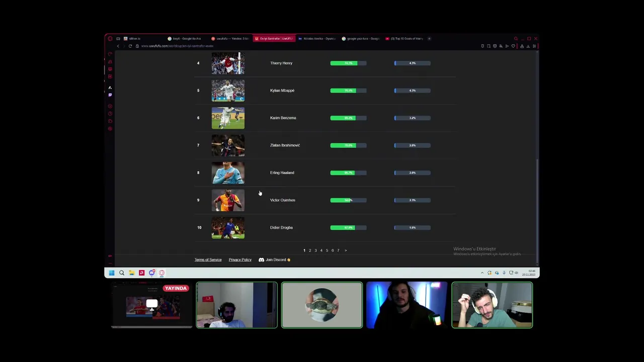Switch to the google yazı tura tab

pos(362,39)
